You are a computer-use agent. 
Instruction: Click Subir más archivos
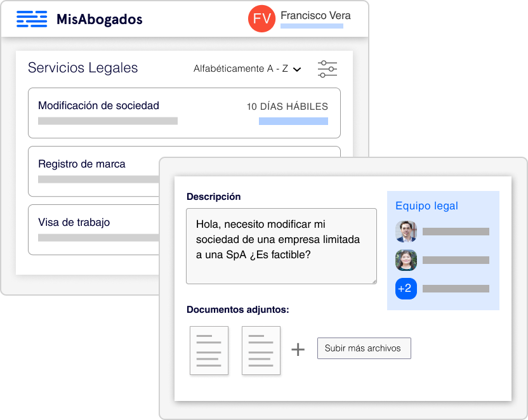pyautogui.click(x=364, y=348)
